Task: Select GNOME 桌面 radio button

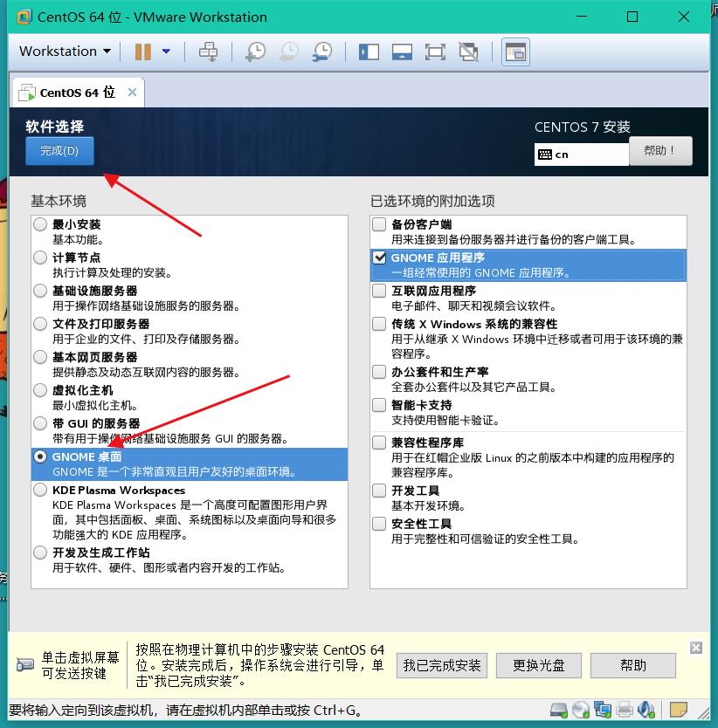Action: pos(40,457)
